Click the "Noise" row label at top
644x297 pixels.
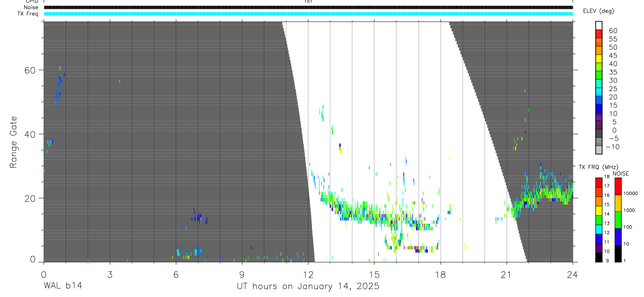[31, 7]
